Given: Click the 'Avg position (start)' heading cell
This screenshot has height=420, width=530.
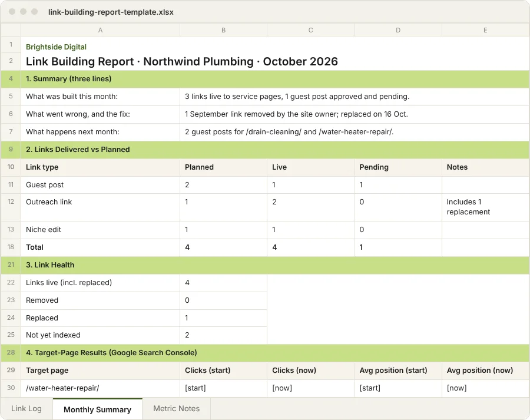Looking at the screenshot, I should [398, 371].
